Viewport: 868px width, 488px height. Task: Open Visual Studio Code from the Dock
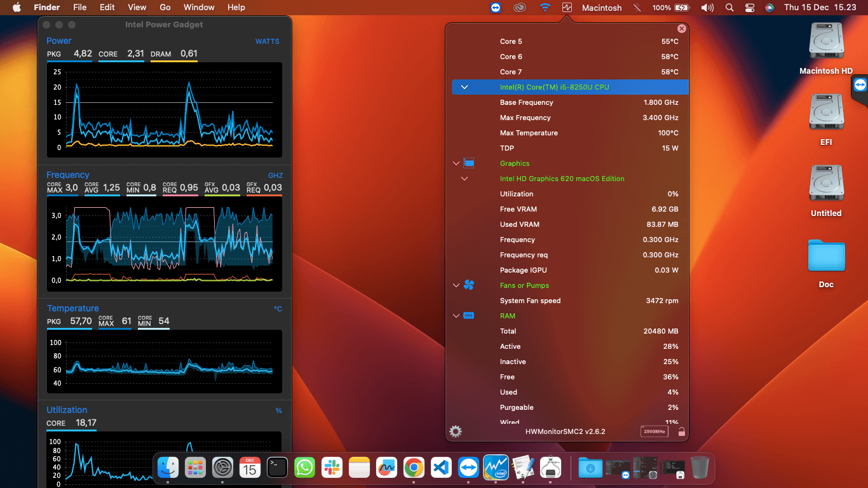[x=441, y=468]
